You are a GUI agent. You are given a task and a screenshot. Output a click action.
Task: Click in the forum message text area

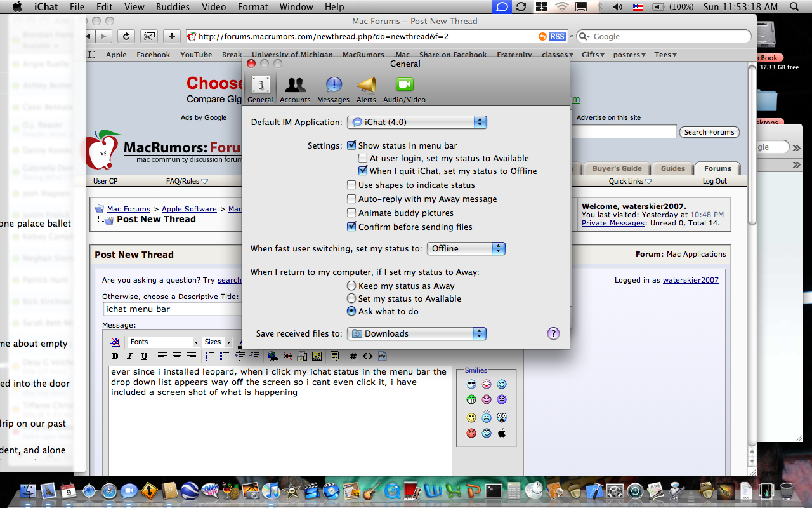[280, 420]
